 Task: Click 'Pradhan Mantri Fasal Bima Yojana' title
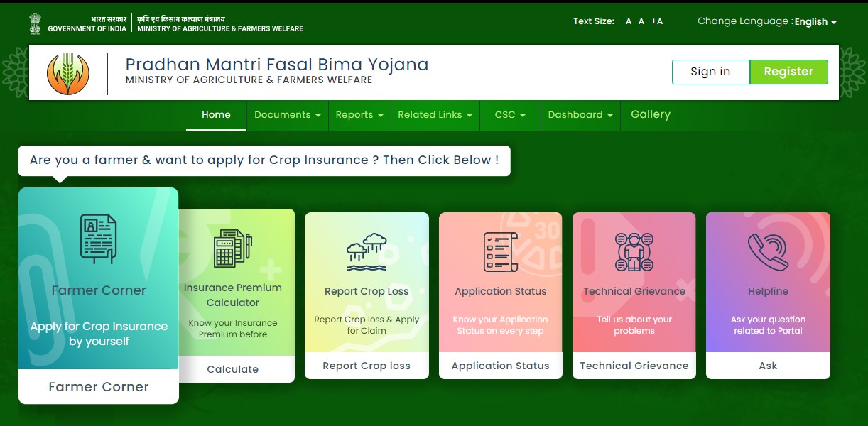tap(277, 65)
